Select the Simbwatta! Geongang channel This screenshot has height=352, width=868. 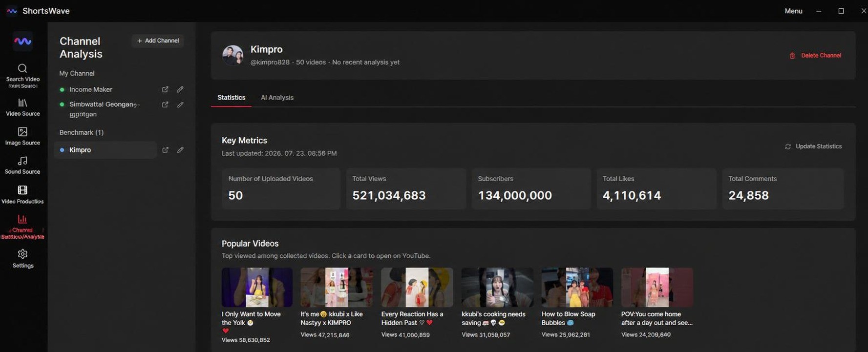pos(105,109)
